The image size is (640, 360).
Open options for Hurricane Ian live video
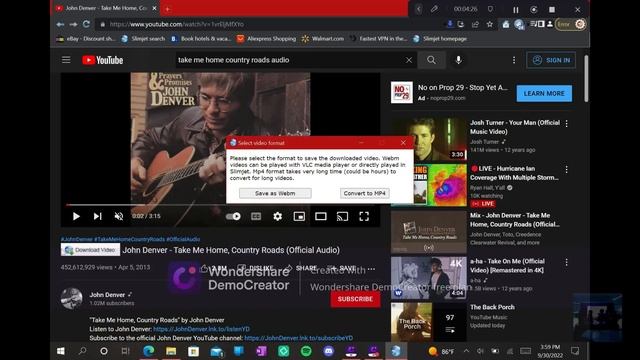tap(567, 169)
